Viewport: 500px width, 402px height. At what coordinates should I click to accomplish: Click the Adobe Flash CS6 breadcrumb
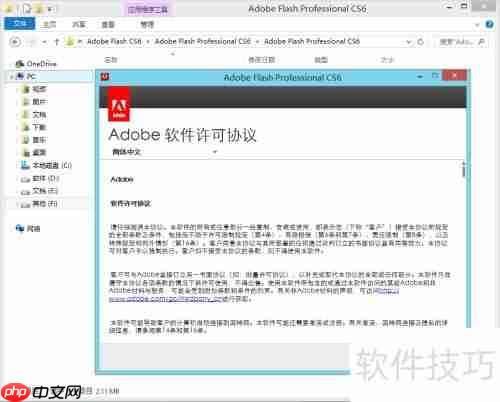114,41
